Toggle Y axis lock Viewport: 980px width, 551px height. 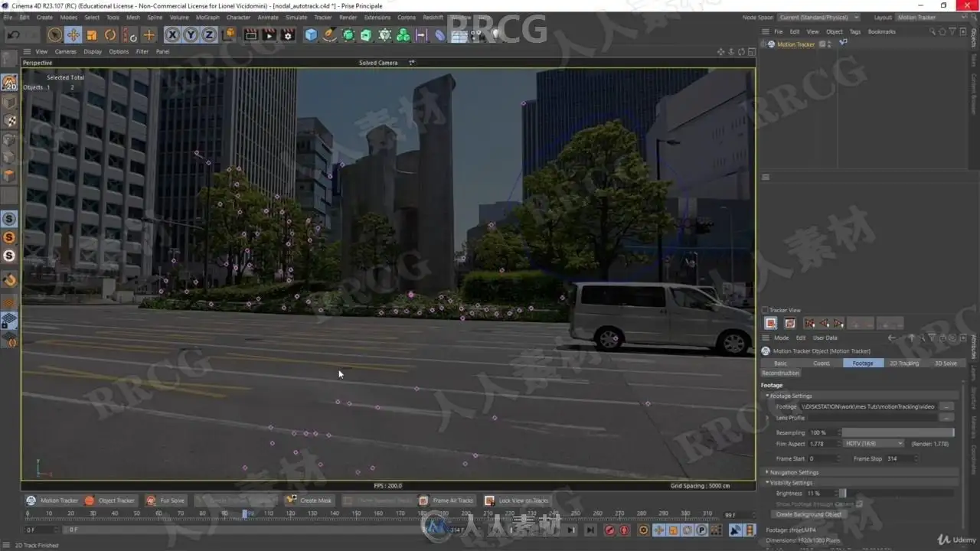click(x=191, y=34)
